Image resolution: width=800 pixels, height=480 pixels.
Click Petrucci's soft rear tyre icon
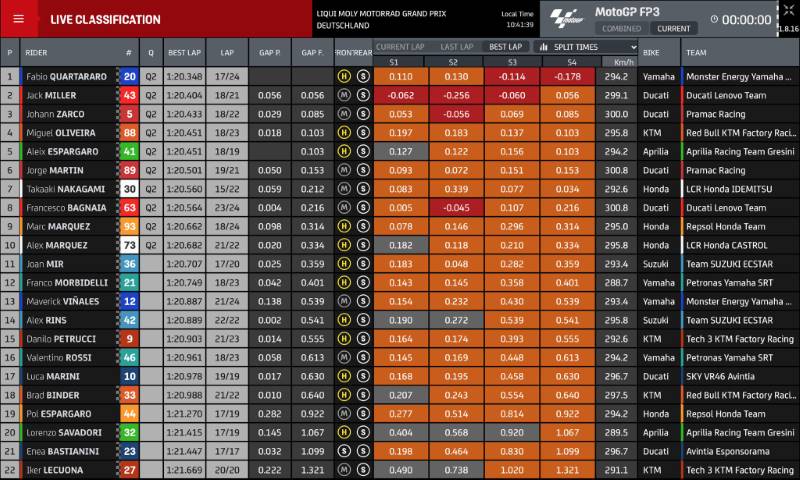coord(363,339)
